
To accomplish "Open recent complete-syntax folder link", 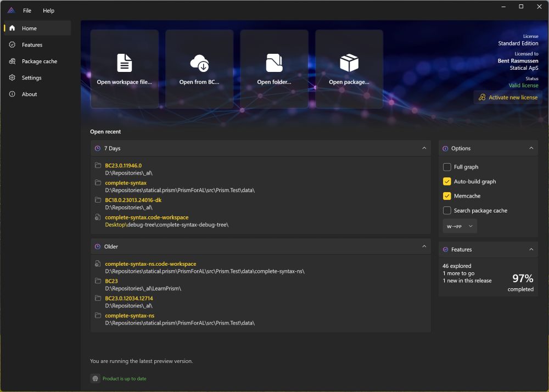I will 126,183.
